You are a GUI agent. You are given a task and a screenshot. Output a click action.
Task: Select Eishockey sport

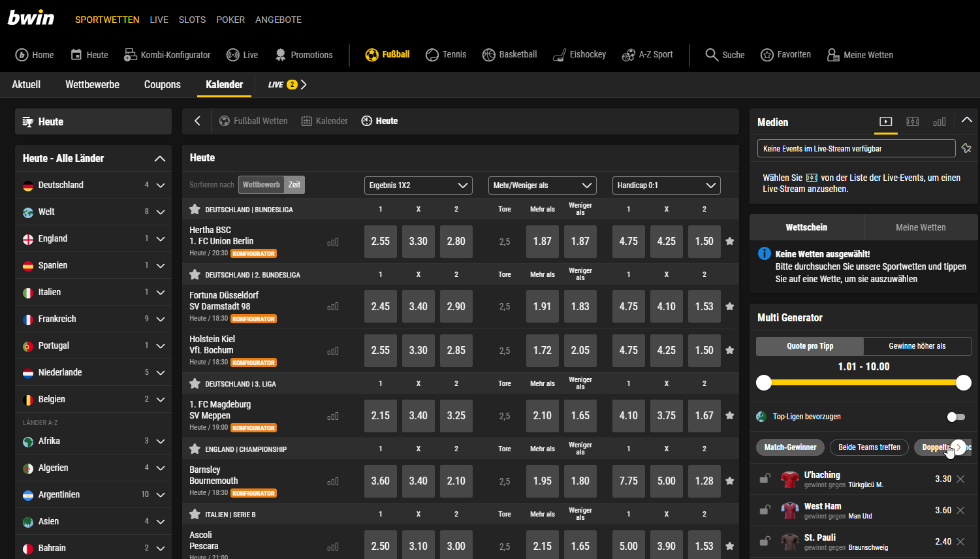point(579,55)
